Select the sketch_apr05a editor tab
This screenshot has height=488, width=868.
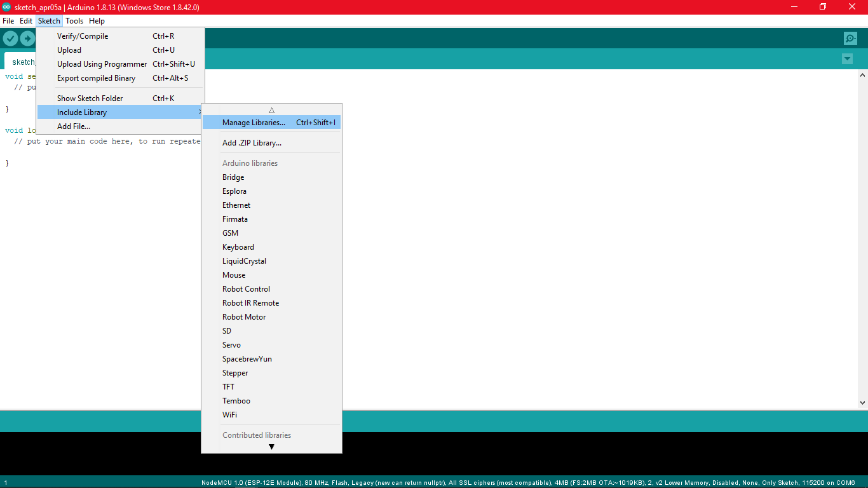[x=21, y=62]
